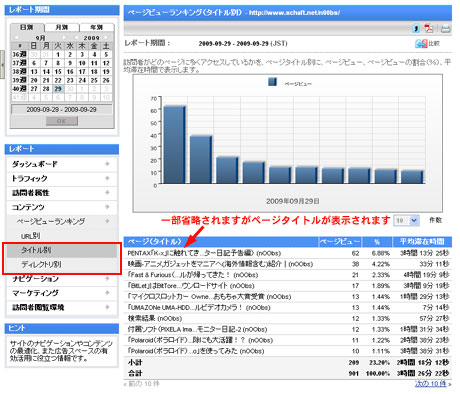This screenshot has height=394, width=460.
Task: Click the PENTAX「K-x」 page title row
Action: tap(204, 253)
